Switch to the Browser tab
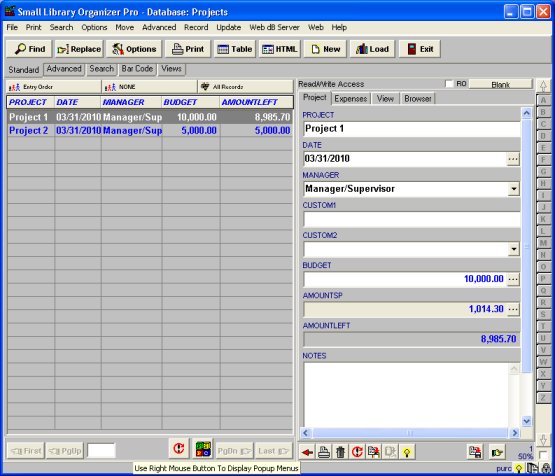 pos(418,99)
